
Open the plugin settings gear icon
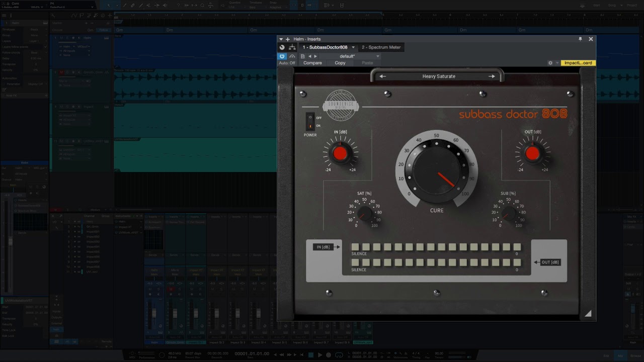click(550, 63)
